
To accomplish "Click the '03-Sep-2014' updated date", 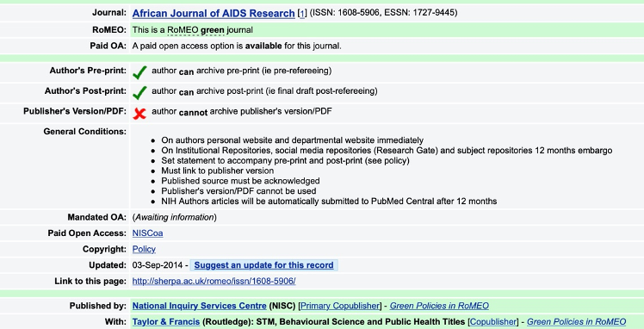I will (x=157, y=265).
